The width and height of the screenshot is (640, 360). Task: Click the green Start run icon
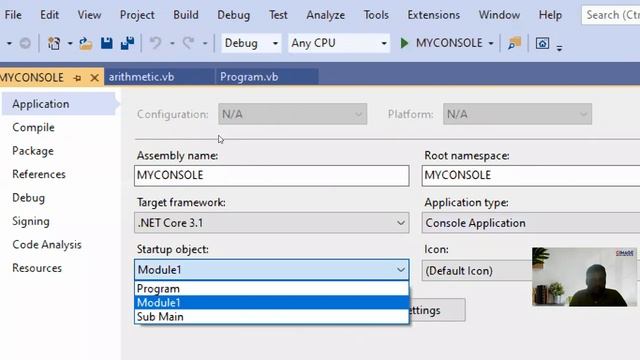(404, 43)
